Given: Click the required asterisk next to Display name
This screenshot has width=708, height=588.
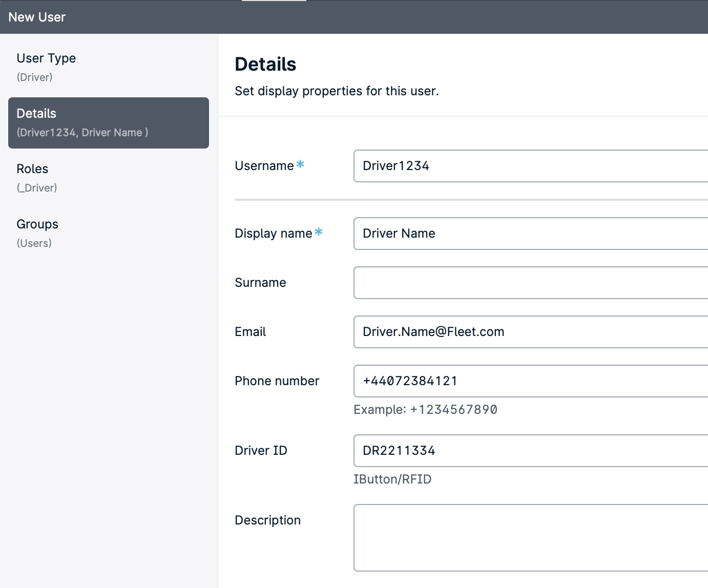Looking at the screenshot, I should (319, 232).
